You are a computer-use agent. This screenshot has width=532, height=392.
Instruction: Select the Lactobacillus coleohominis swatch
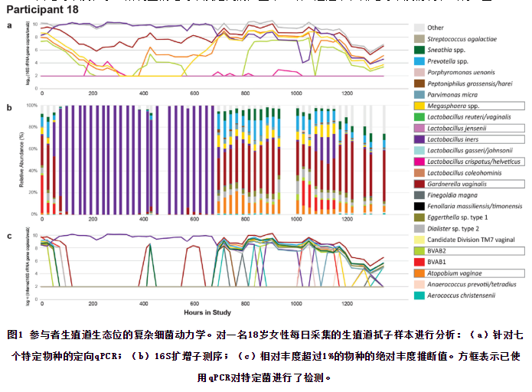(419, 173)
